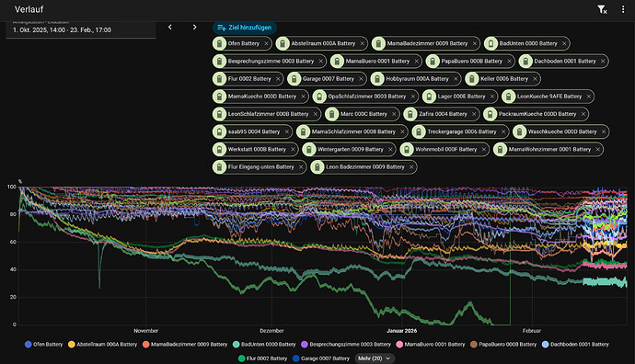Remove Lager 000E Battery chip
The height and width of the screenshot is (364, 635).
tap(492, 97)
